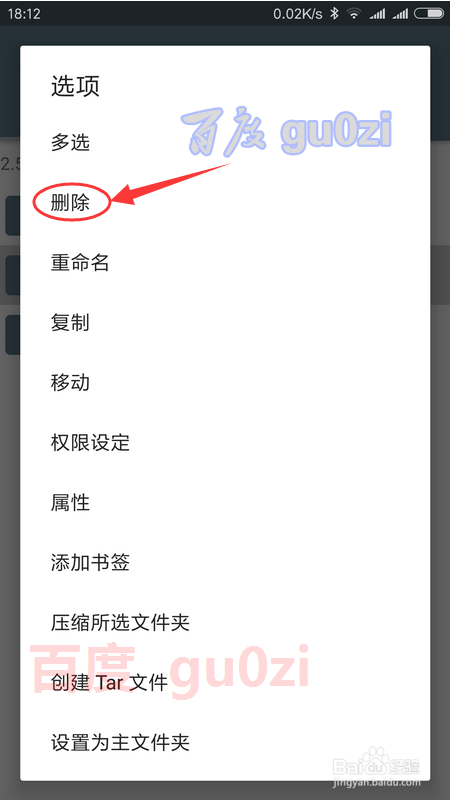This screenshot has height=800, width=450.
Task: Select 重命名 to rename the item
Action: 225,263
